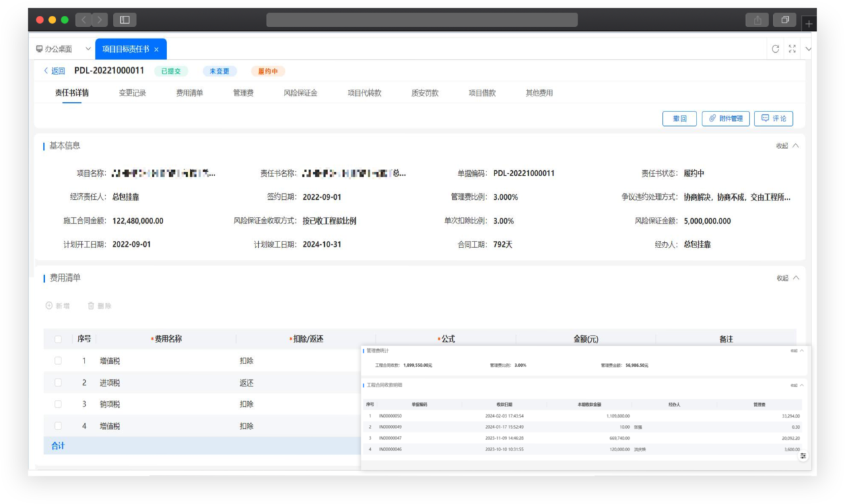Click the 返回 back link
This screenshot has height=504, width=845.
pos(55,71)
